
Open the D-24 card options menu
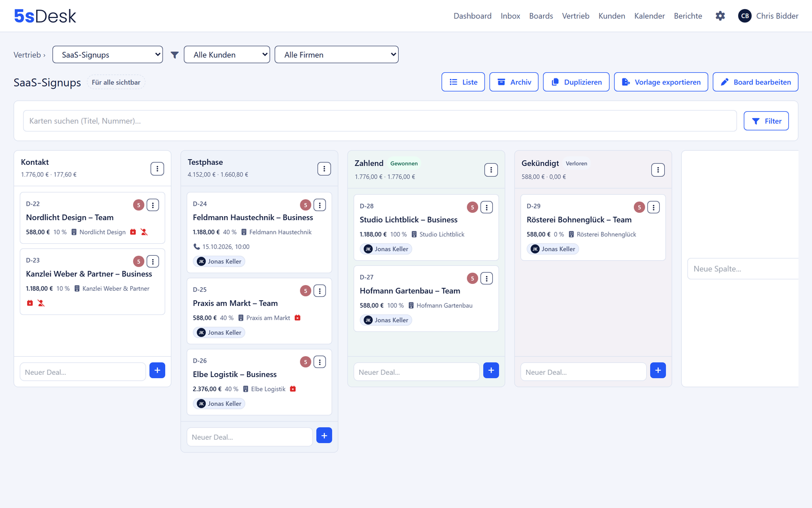point(320,205)
